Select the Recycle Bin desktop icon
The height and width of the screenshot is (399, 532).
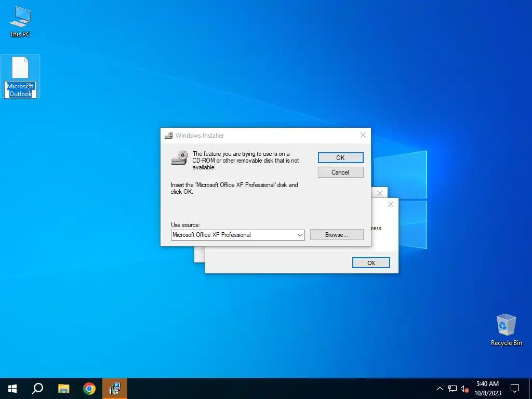coord(506,330)
